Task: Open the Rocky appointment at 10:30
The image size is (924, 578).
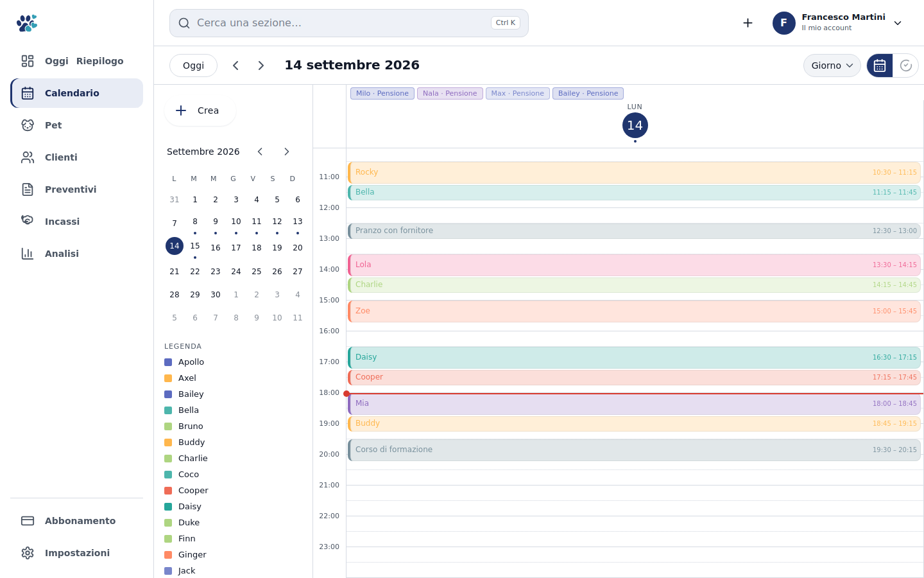Action: (634, 173)
